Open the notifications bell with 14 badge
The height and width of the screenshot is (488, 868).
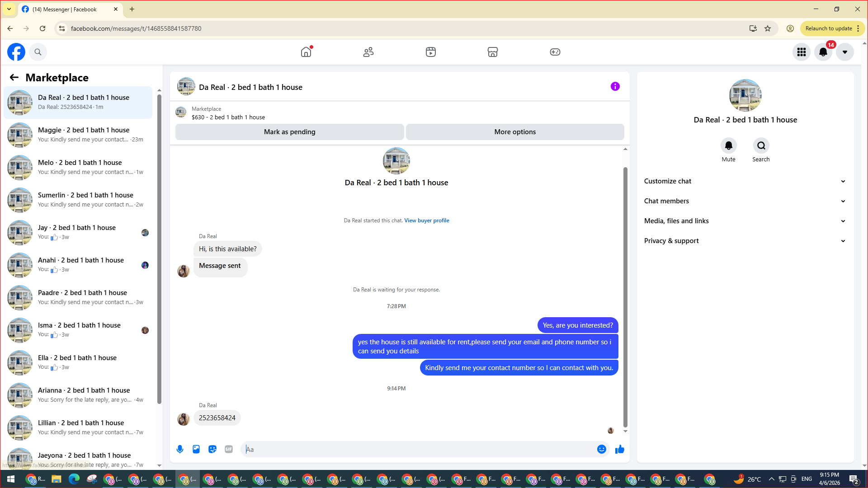823,52
